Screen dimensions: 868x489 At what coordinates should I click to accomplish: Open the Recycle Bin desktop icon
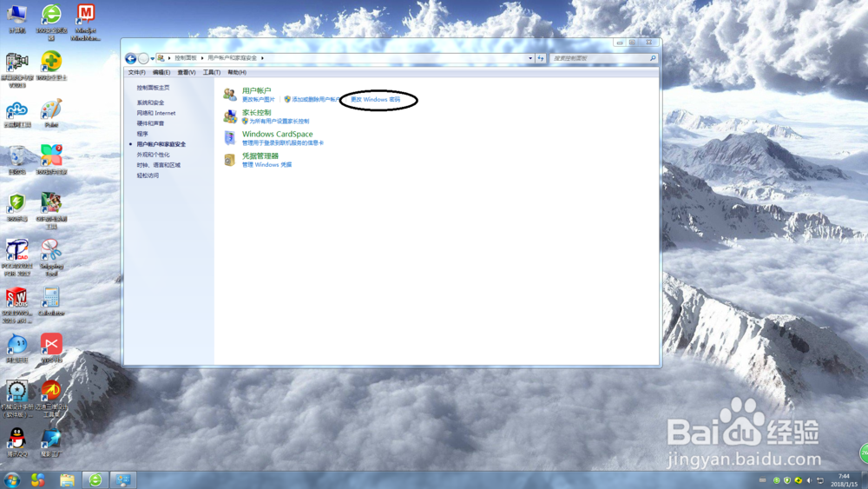coord(17,161)
